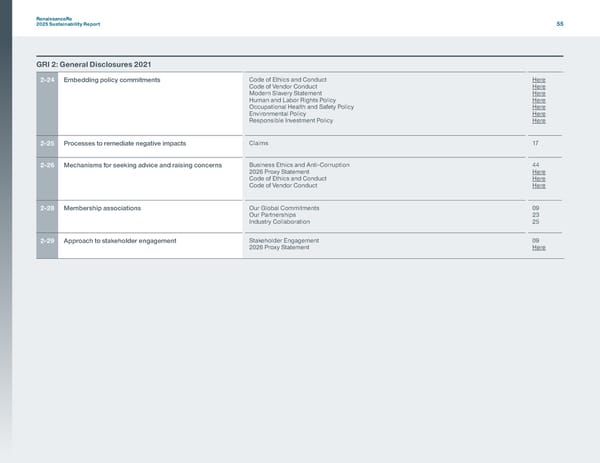Open Here link for 2026 Proxy Statement in Mechanisms row

[x=538, y=172]
